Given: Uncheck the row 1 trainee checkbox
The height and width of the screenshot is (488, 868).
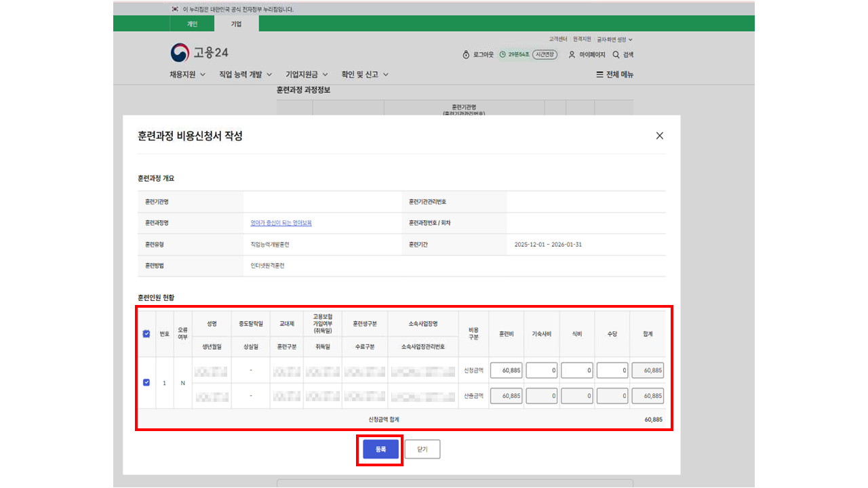Looking at the screenshot, I should pos(146,382).
